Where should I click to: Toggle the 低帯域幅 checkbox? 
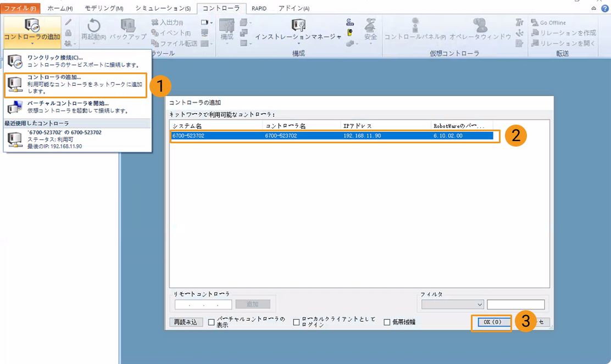coord(387,322)
